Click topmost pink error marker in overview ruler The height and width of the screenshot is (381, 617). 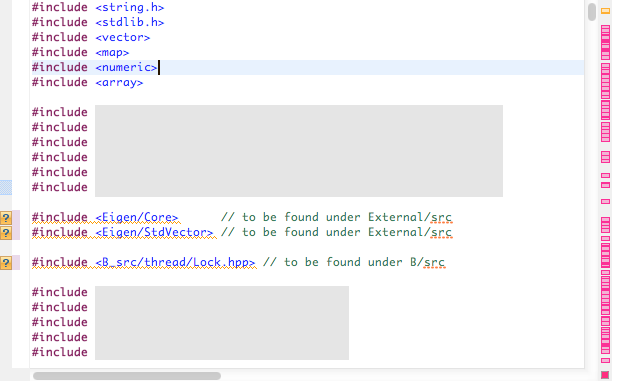coord(605,28)
